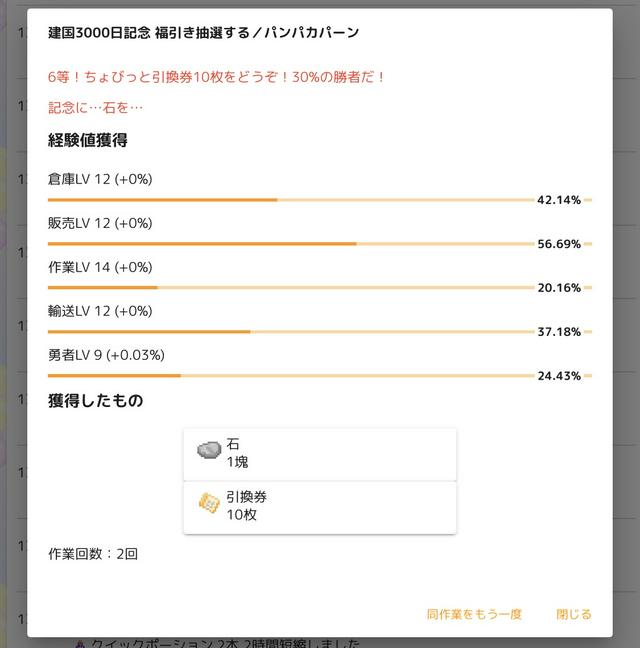Click the 作業LV 14 progress bar
640x648 pixels.
pyautogui.click(x=320, y=288)
